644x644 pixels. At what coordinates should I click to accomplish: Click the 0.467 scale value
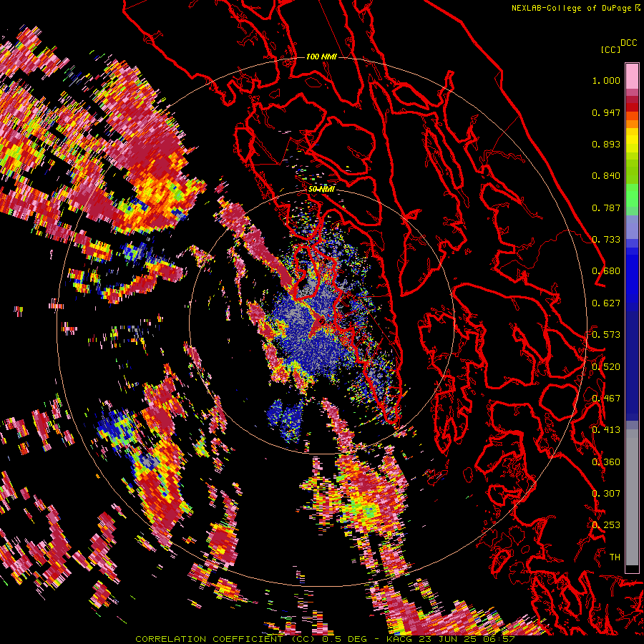(x=606, y=399)
